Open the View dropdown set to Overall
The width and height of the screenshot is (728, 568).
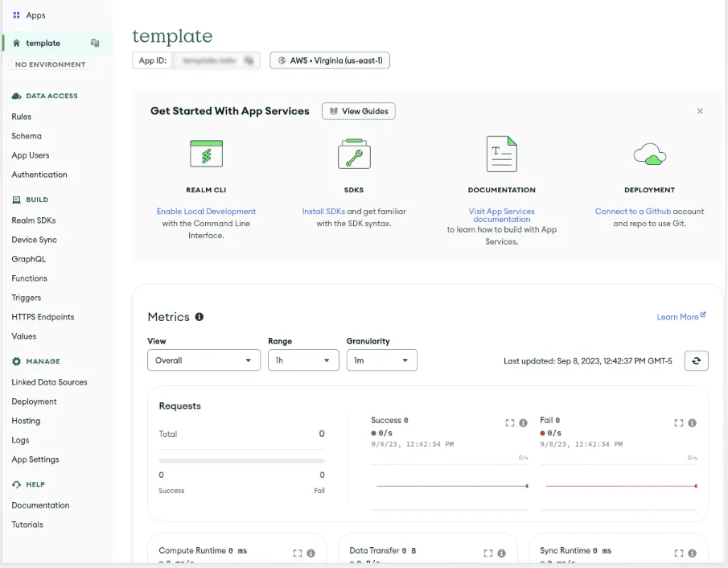coord(204,360)
